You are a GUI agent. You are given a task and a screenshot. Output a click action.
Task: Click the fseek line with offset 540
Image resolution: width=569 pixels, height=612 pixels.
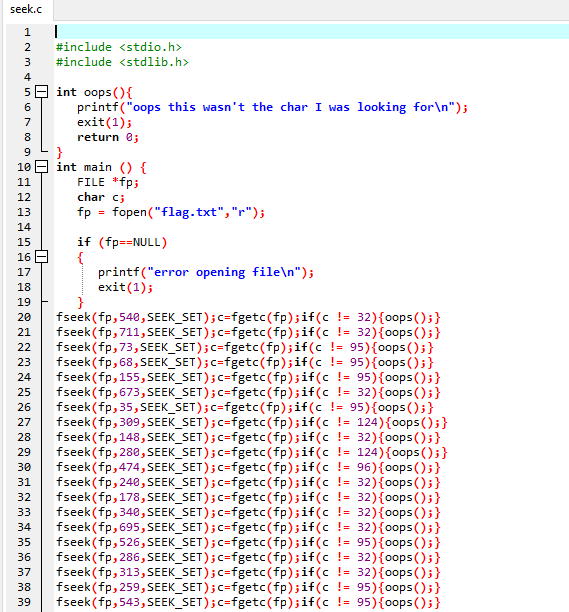(248, 317)
